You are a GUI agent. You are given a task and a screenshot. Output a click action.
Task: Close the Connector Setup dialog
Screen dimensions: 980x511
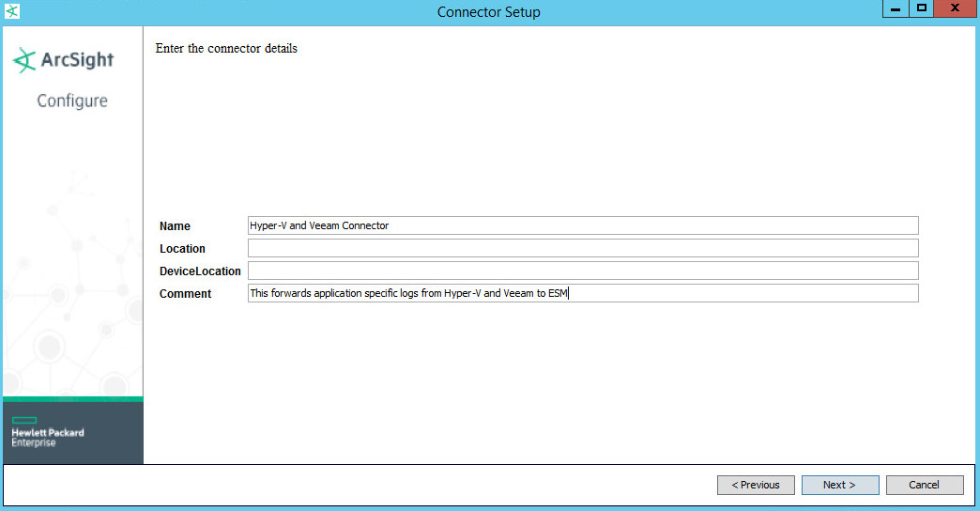(x=954, y=8)
